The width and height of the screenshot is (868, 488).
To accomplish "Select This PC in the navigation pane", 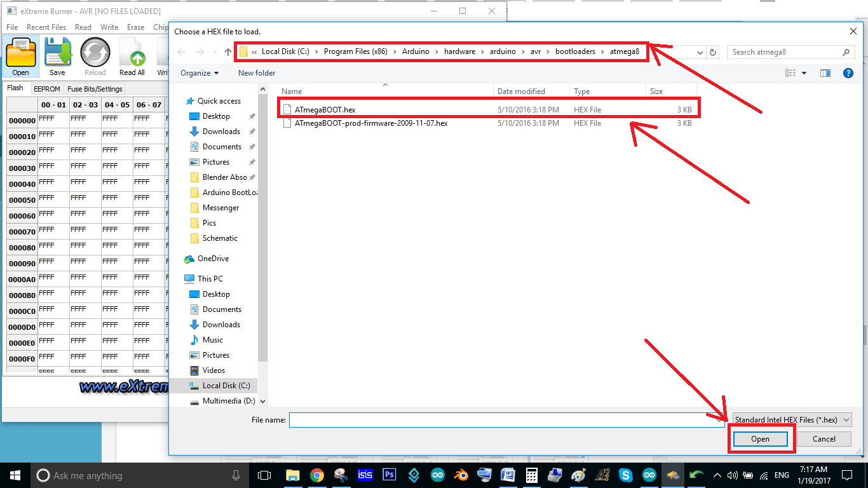I will 210,279.
